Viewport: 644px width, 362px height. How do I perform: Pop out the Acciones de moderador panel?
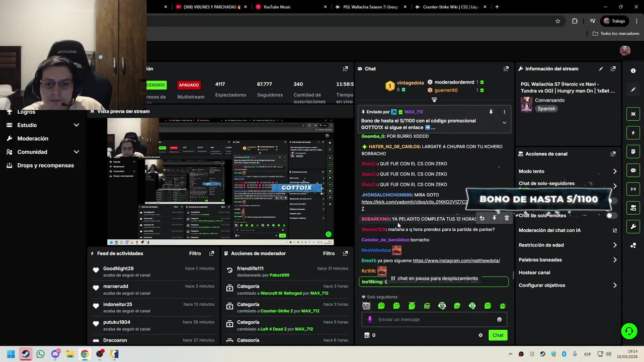tap(345, 253)
